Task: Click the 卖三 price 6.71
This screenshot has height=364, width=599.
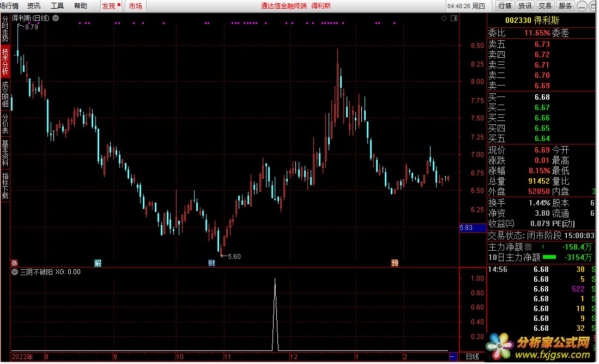Action: pos(542,65)
